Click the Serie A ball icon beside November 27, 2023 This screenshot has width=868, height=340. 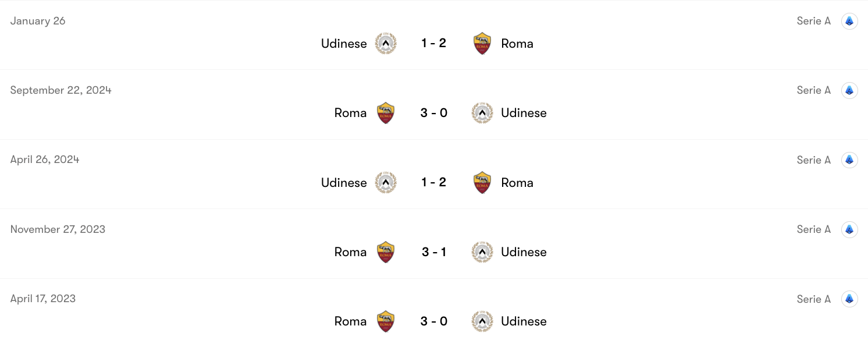849,229
